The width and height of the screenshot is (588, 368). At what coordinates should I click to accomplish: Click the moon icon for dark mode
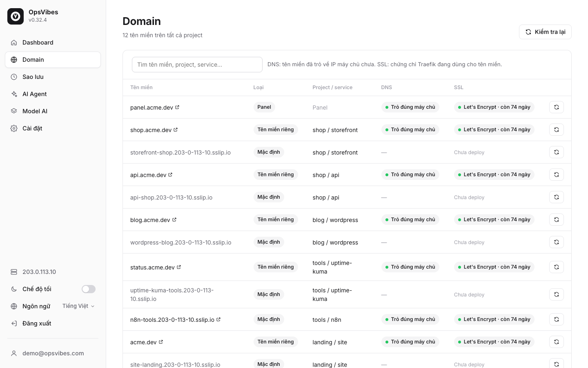(14, 289)
